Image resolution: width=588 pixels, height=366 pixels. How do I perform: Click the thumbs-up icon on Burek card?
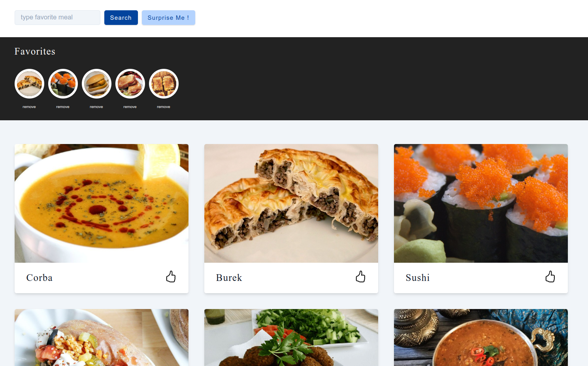pyautogui.click(x=360, y=277)
